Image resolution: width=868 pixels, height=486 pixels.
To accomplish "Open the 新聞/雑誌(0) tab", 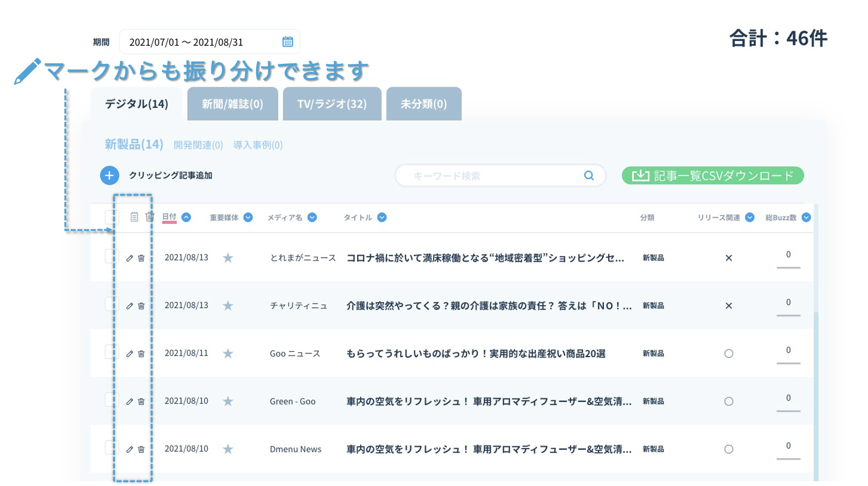I will (232, 104).
